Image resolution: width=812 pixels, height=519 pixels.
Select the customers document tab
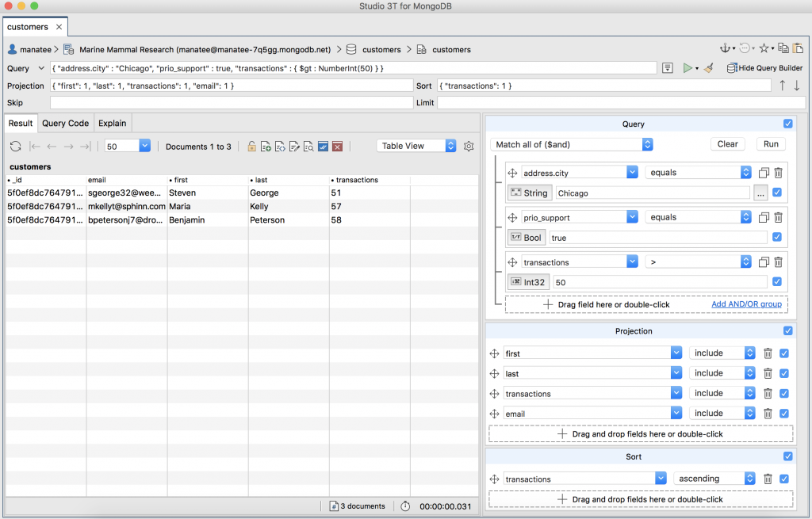click(35, 27)
